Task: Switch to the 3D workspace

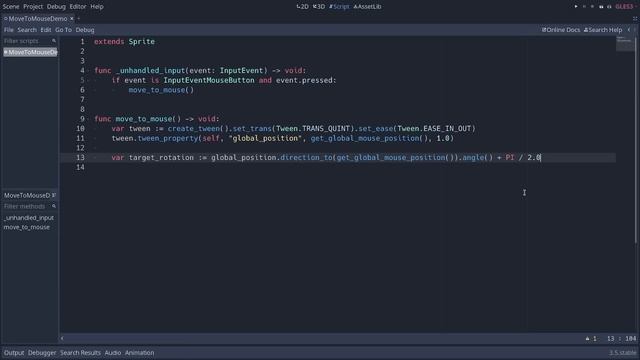Action: (x=319, y=7)
